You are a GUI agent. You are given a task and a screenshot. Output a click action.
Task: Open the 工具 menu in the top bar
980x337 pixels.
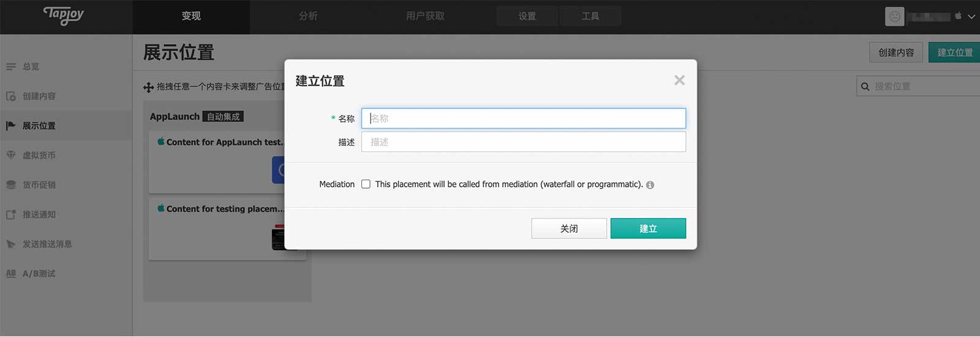tap(590, 16)
